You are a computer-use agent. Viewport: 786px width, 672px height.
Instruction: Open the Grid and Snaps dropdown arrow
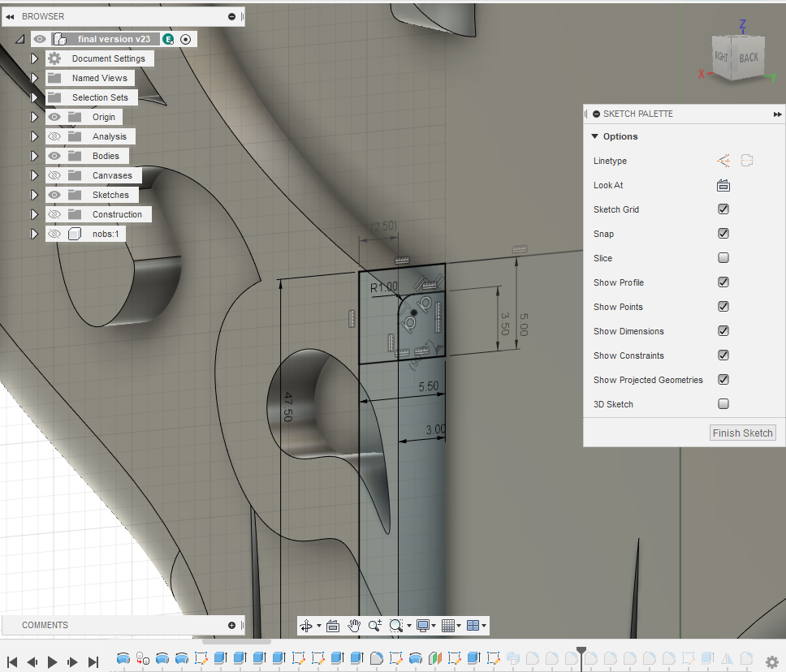[459, 626]
